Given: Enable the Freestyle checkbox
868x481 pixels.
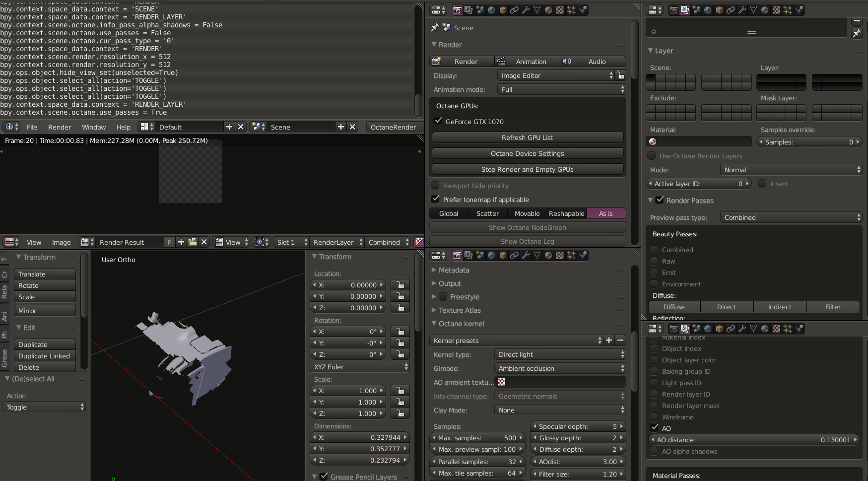Looking at the screenshot, I should [x=443, y=297].
